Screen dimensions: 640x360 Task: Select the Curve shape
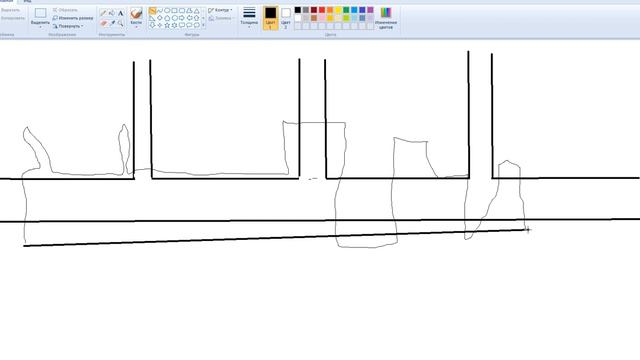[159, 11]
